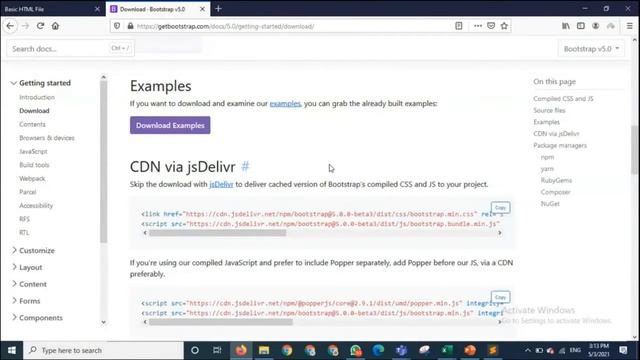Jump to Package managers section
The width and height of the screenshot is (640, 360).
560,145
